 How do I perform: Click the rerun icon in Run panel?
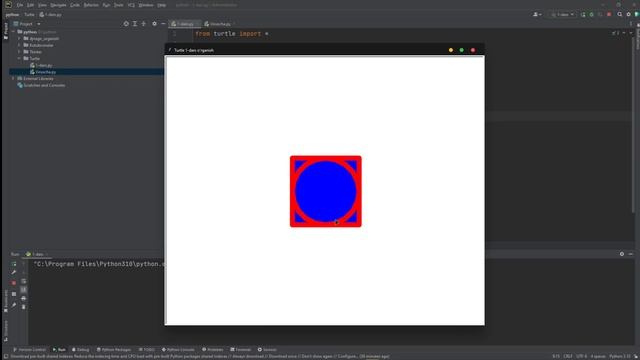[14, 264]
